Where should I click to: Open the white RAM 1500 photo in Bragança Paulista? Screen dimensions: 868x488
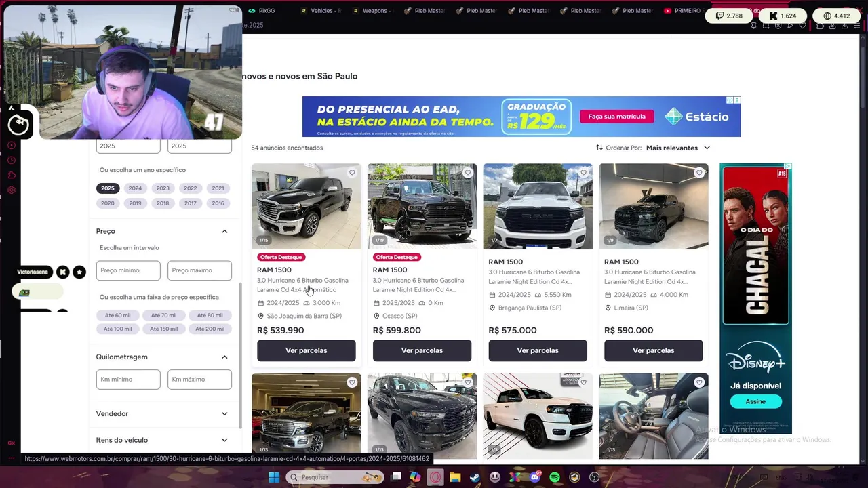538,207
